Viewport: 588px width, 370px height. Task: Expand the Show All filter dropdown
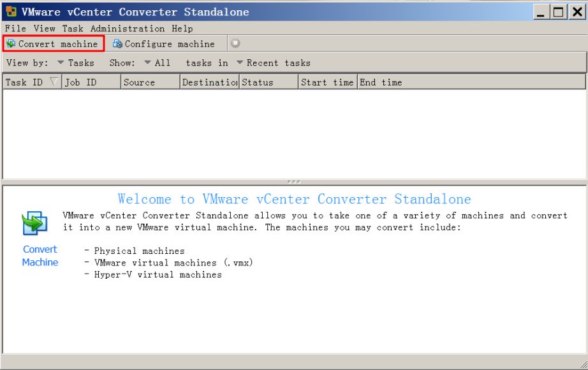coord(158,63)
